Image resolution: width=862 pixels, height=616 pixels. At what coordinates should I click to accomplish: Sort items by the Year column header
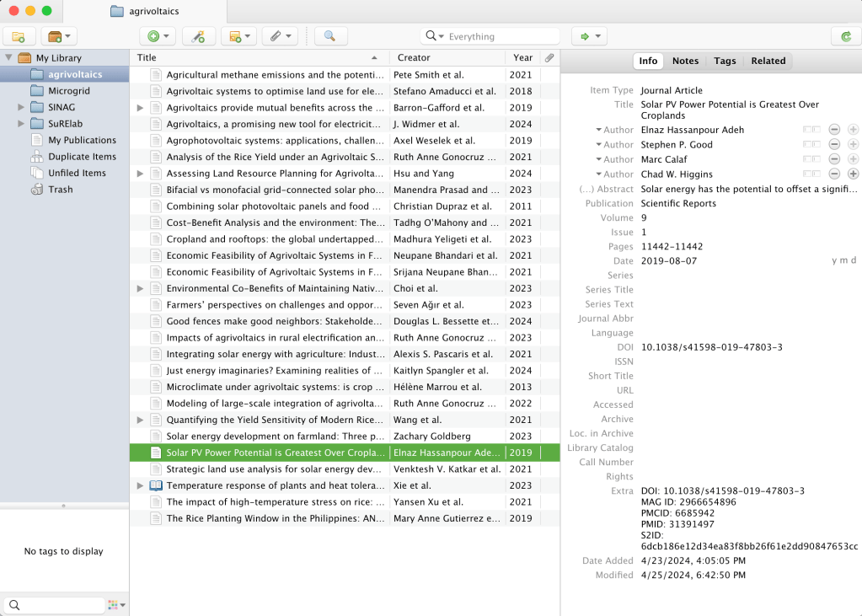[522, 57]
